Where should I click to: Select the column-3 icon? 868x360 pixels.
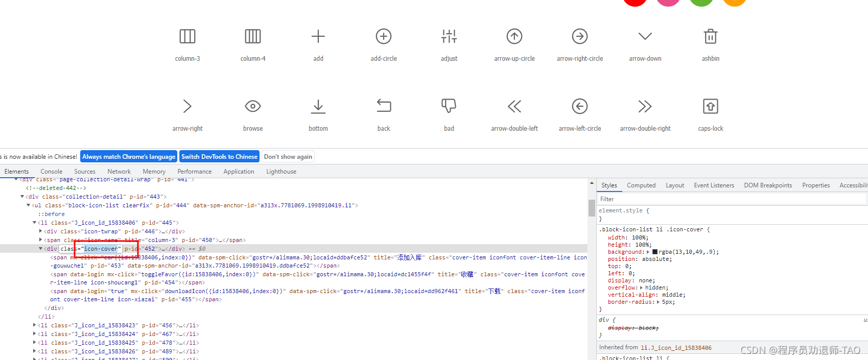coord(187,36)
